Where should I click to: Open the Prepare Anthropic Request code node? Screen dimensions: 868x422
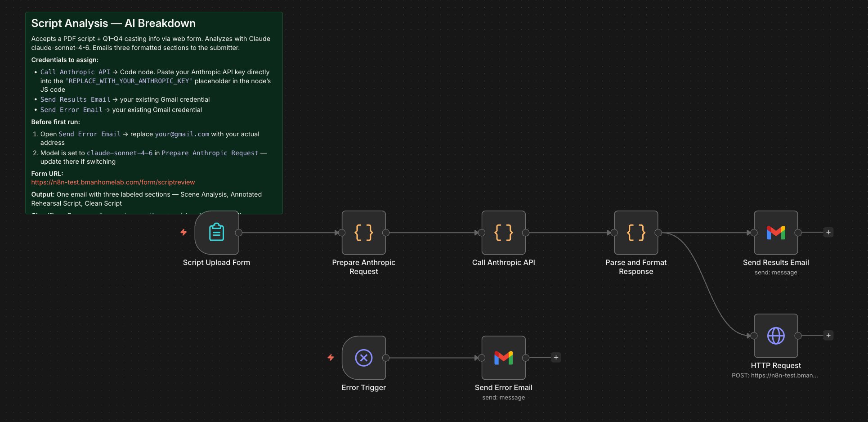pyautogui.click(x=364, y=233)
